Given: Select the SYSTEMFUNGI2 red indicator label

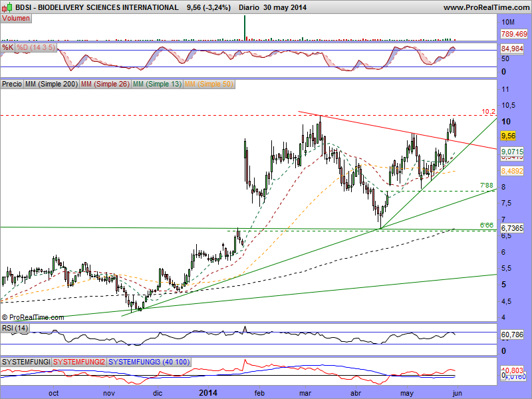Looking at the screenshot, I should pos(78,361).
